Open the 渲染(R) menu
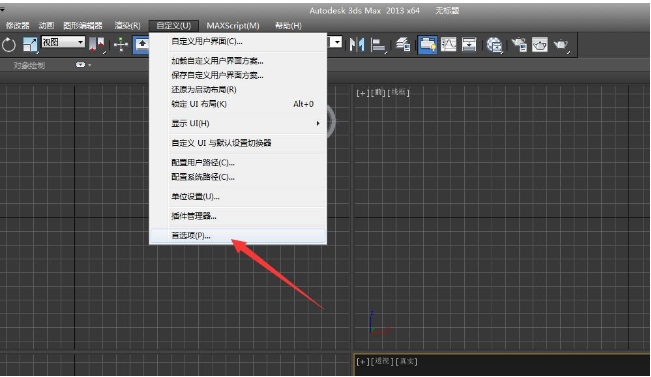 tap(127, 25)
